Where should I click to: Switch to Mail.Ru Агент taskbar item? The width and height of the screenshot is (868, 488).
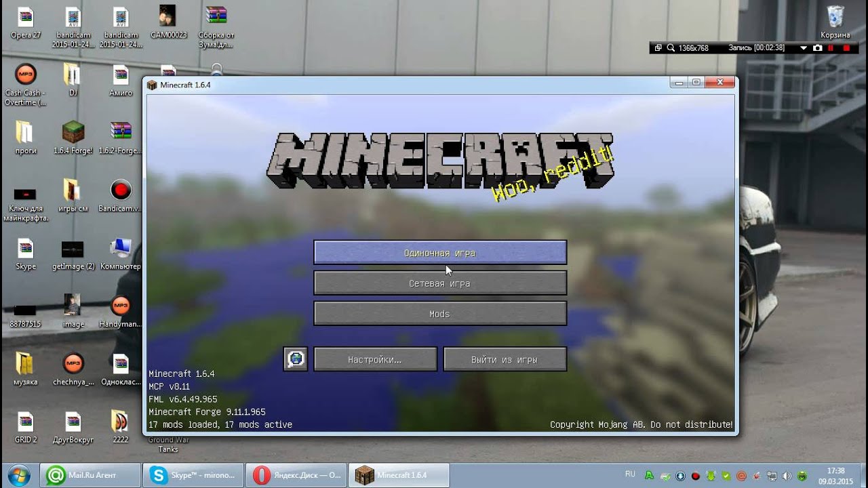90,475
